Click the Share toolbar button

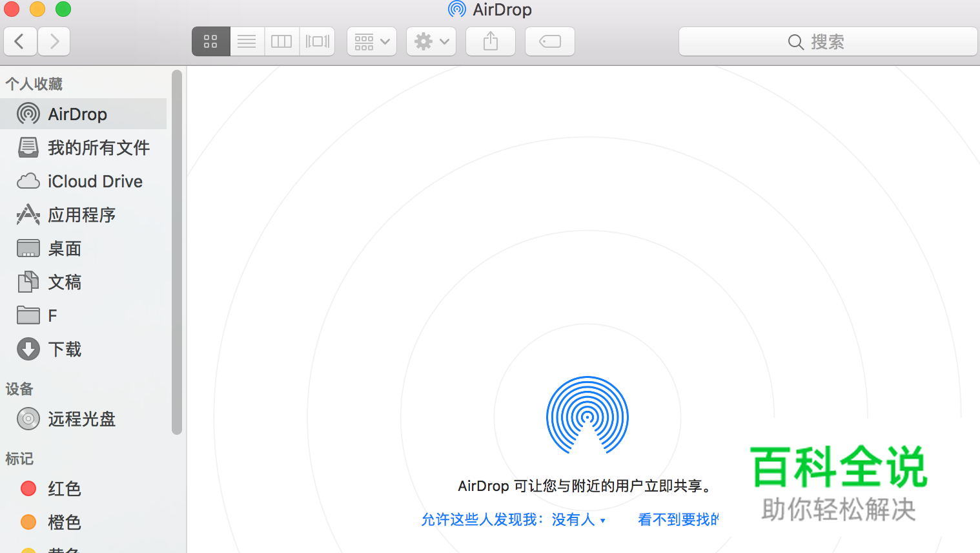491,42
